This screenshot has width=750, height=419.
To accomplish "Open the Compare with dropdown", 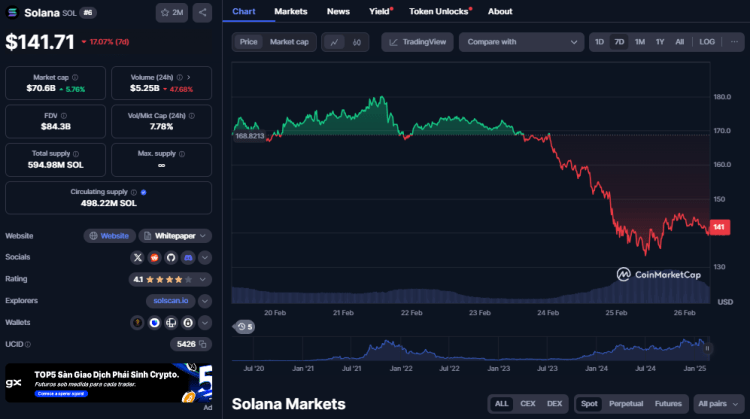I will (x=521, y=42).
